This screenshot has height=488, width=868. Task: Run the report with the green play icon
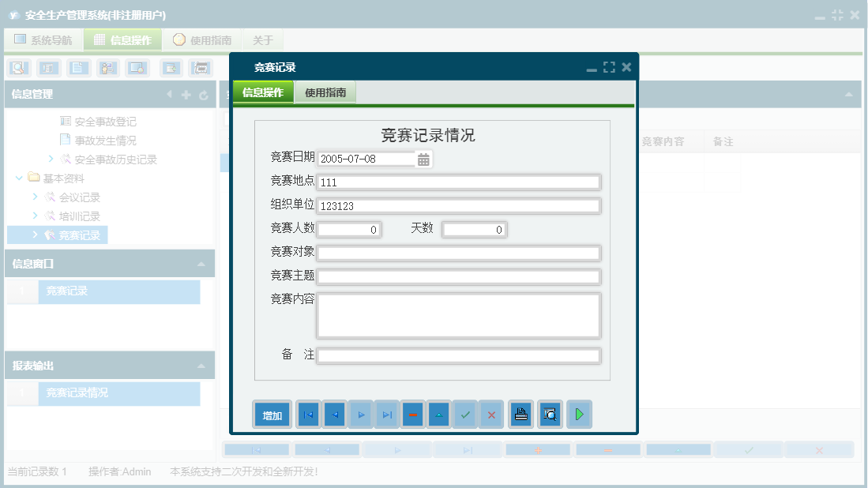579,414
